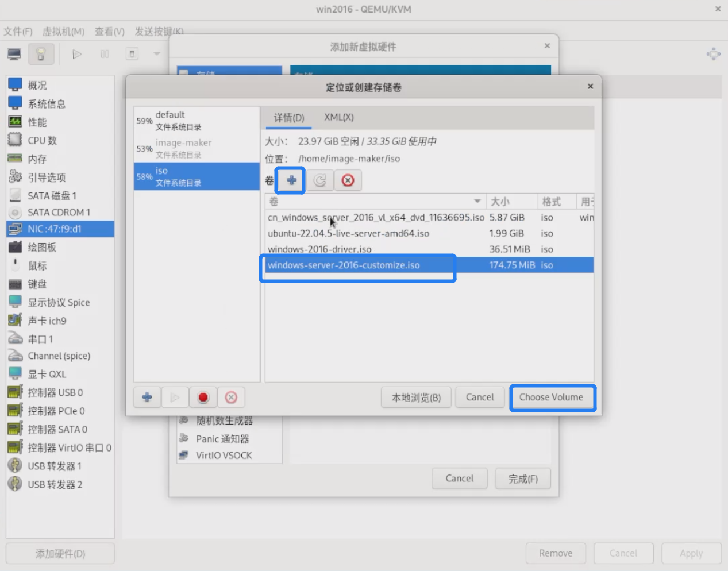Switch to the XML(X) tab

[x=338, y=117]
